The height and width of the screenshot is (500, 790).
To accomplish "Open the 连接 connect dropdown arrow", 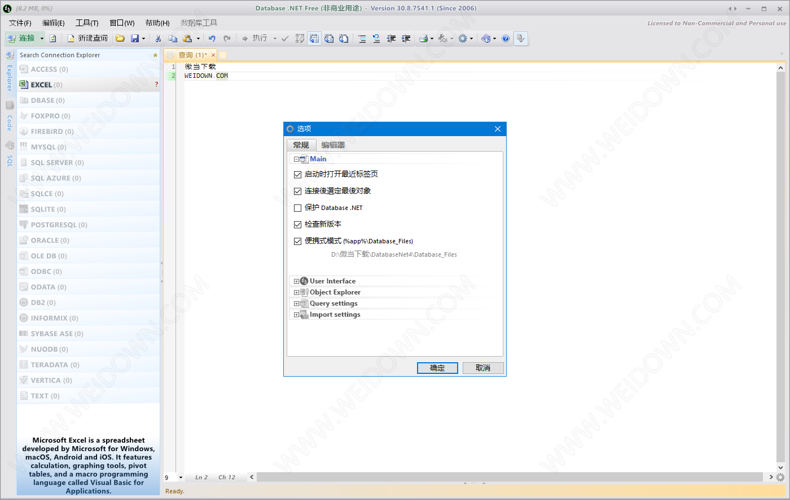I will [42, 38].
